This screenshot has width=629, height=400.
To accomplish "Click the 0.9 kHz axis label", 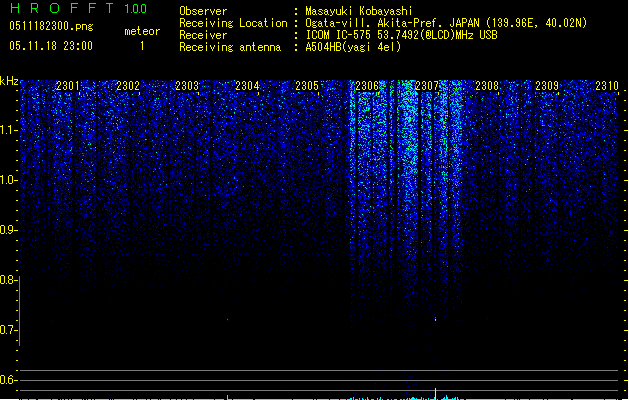I will [x=8, y=230].
